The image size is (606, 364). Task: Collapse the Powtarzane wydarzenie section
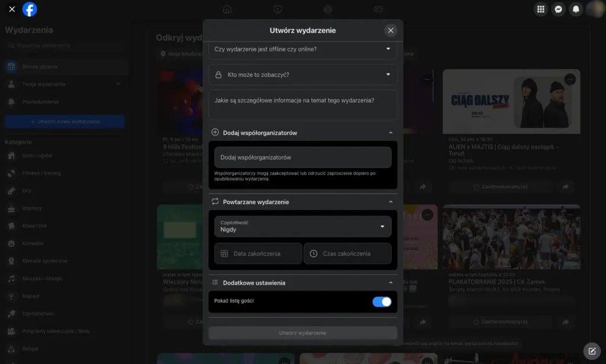coord(391,202)
